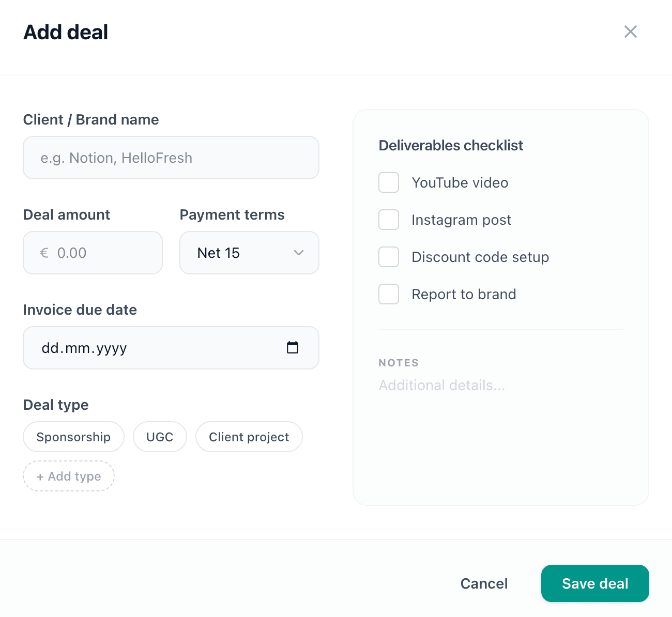Click the Deliverables checklist heading
This screenshot has width=672, height=617.
pos(451,145)
